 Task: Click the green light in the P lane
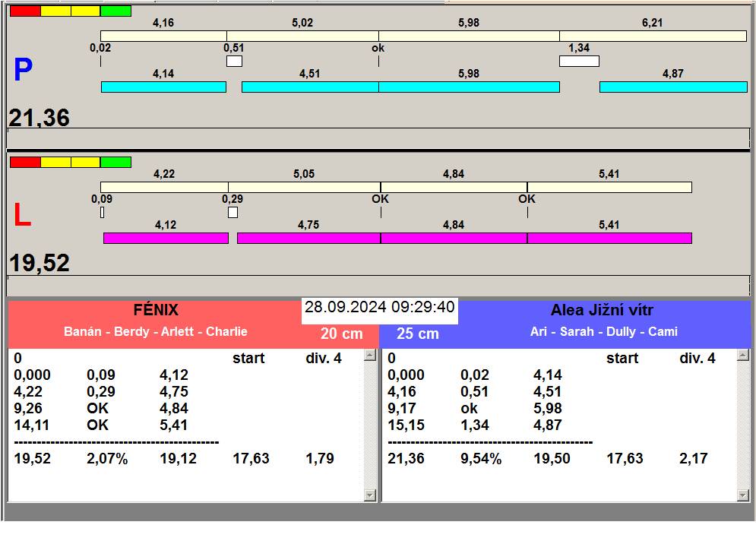click(x=115, y=11)
